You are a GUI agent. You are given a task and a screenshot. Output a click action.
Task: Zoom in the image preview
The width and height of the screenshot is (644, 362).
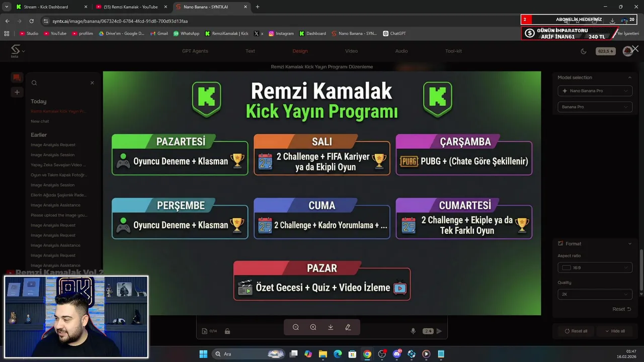(313, 327)
